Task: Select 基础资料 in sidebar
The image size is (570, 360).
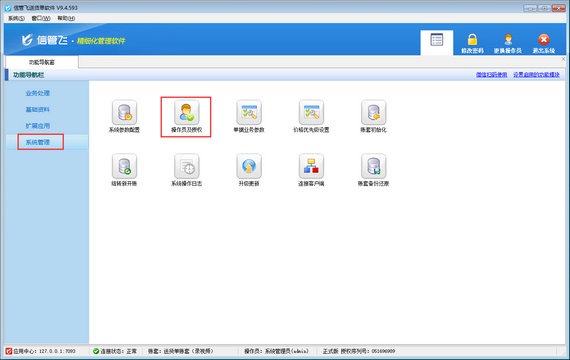Action: click(x=38, y=109)
